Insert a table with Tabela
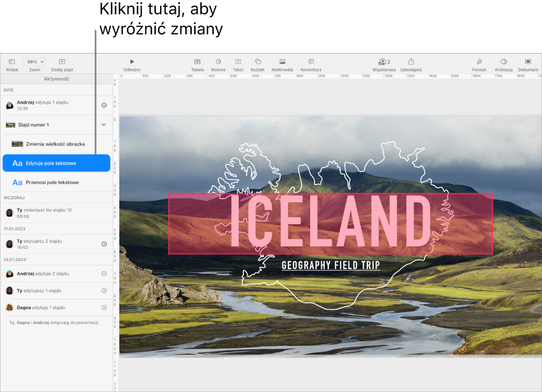The height and width of the screenshot is (392, 542). (x=197, y=62)
